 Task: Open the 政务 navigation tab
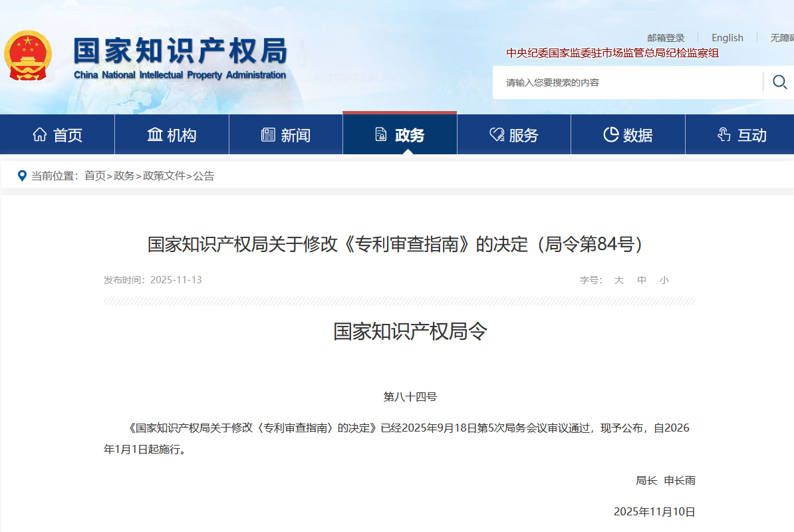click(400, 135)
